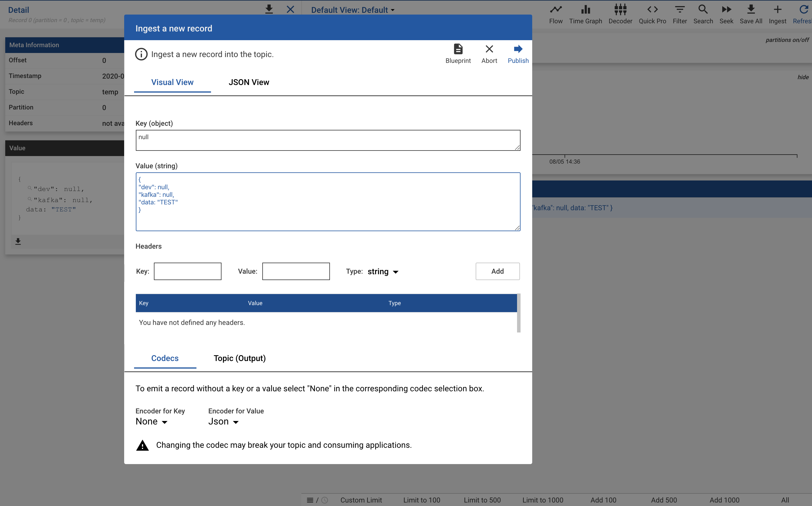Toggle list/time limit mode icon
This screenshot has height=506, width=812.
coord(317,500)
